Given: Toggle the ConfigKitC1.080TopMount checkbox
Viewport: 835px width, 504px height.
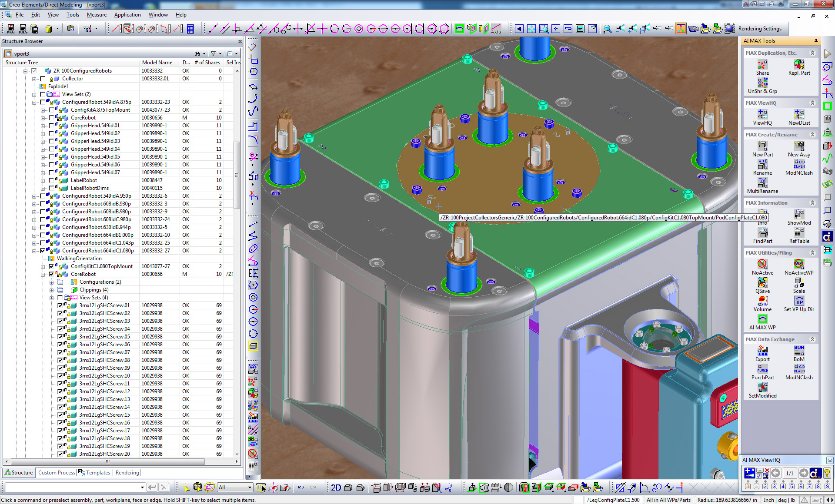Looking at the screenshot, I should click(x=51, y=266).
